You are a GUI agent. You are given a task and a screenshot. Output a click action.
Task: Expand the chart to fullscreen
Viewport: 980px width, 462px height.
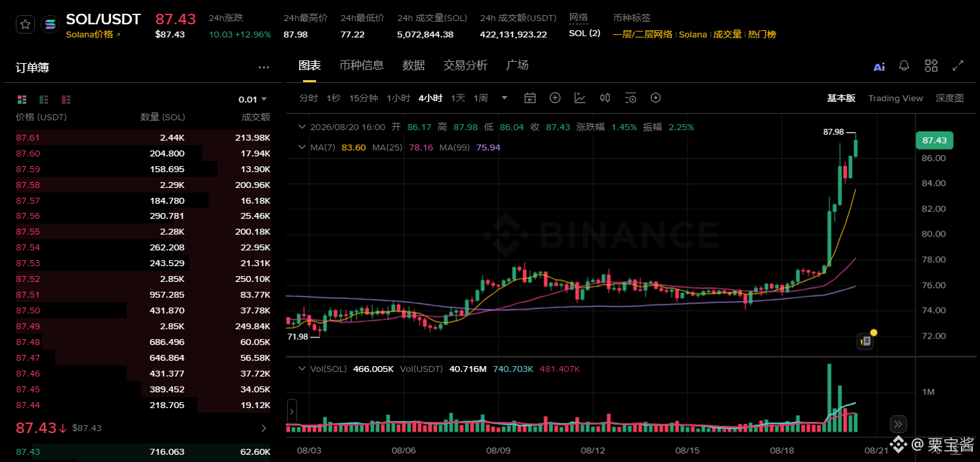(958, 66)
